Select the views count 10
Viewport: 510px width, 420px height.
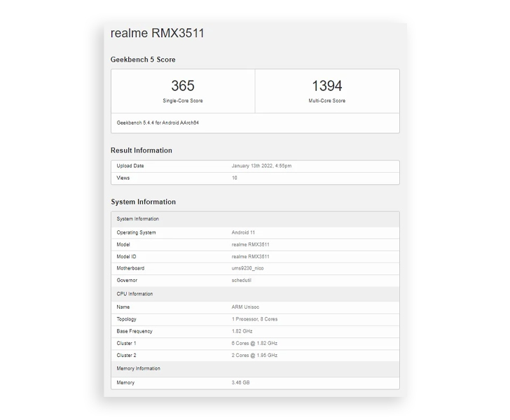click(234, 178)
